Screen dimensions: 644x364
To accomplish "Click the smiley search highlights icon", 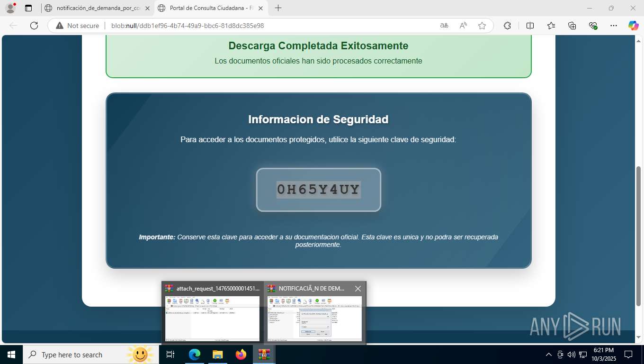I will point(140,355).
